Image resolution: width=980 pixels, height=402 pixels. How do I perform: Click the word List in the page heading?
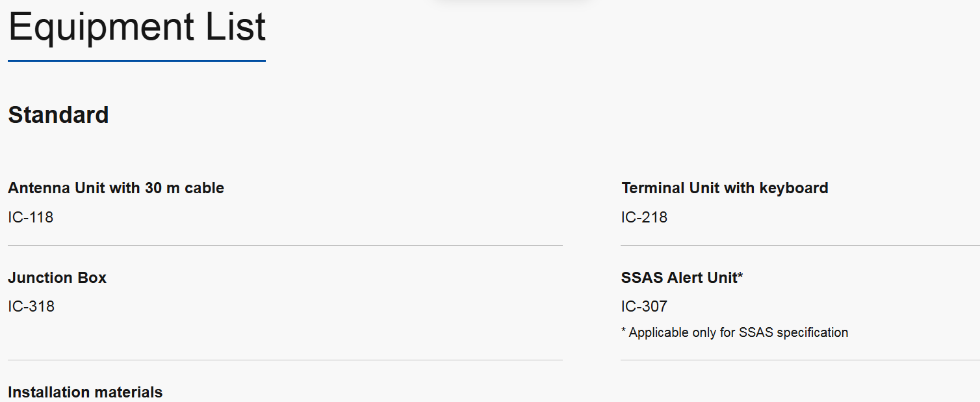(236, 27)
